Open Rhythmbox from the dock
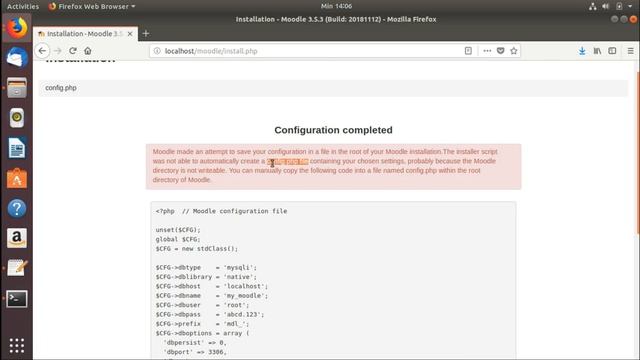Viewport: 640px width, 360px height. click(17, 118)
